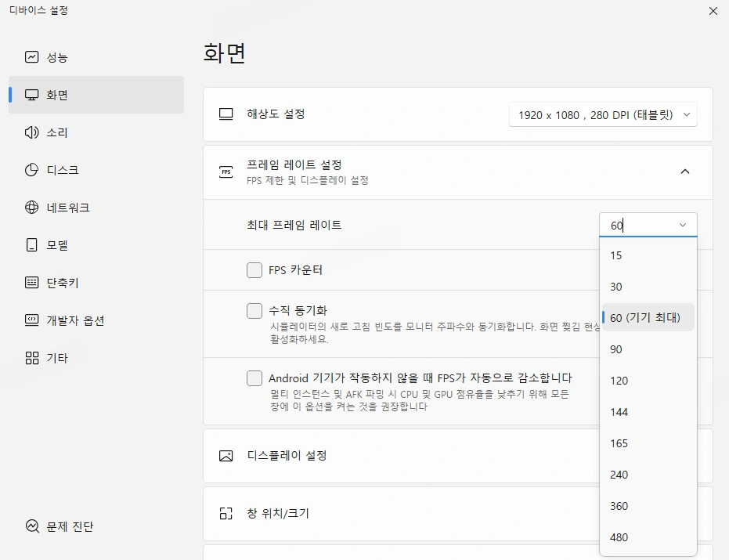
Task: Select 30 in frame rate list
Action: tap(648, 287)
